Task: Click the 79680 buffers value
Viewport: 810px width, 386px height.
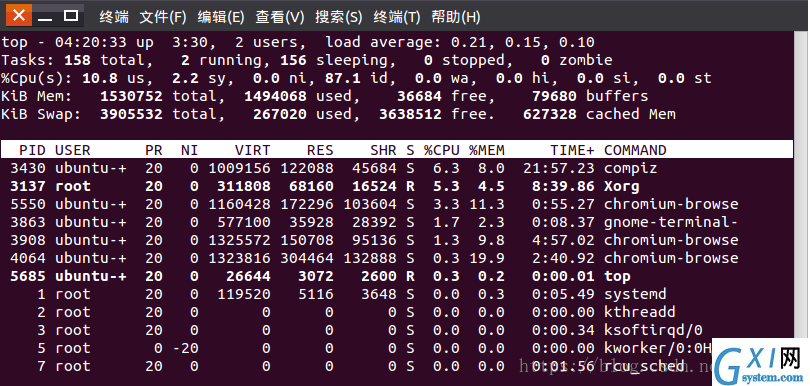Action: [x=554, y=97]
